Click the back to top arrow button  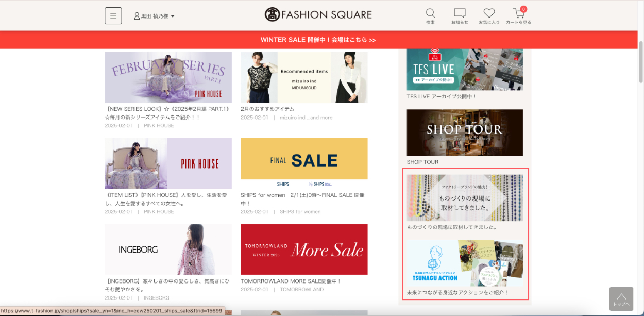(x=621, y=299)
